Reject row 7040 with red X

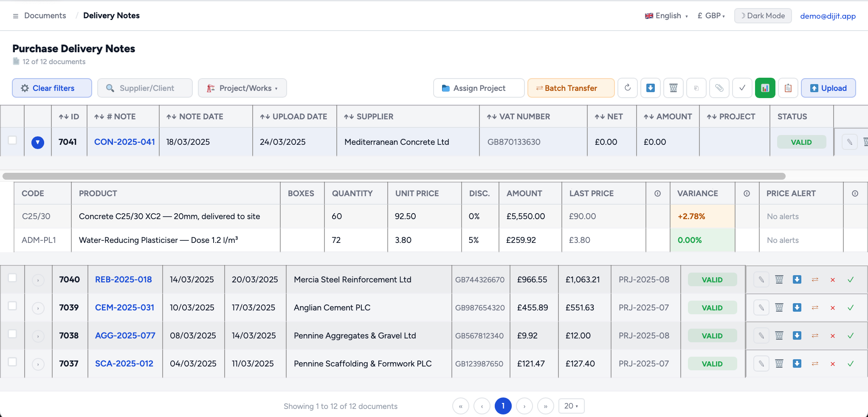click(x=833, y=280)
